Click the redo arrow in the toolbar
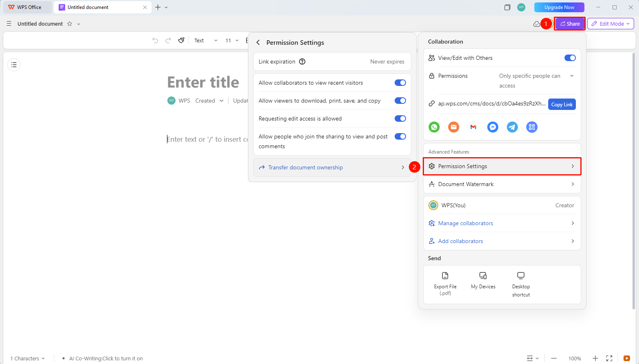639x364 pixels. click(168, 40)
